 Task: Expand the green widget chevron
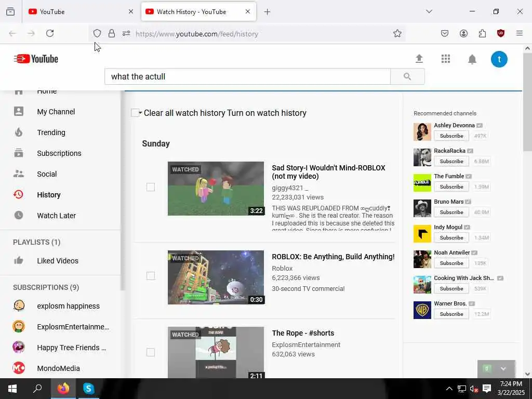tap(503, 369)
